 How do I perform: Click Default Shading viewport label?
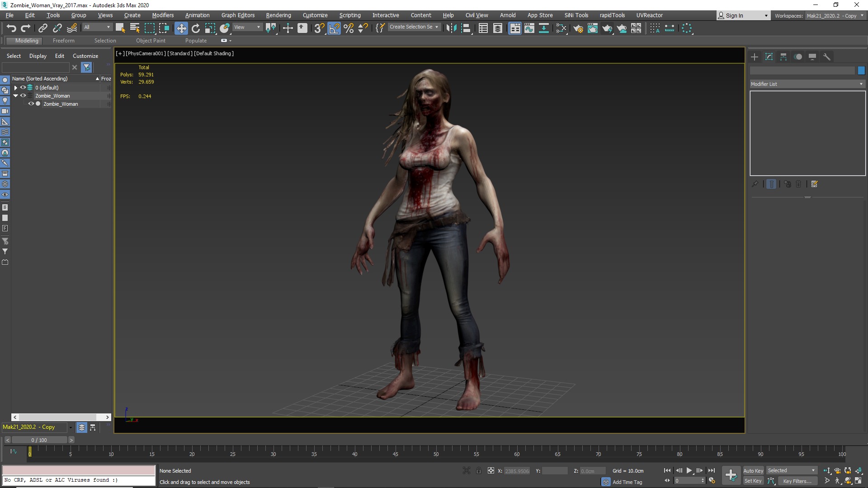214,53
